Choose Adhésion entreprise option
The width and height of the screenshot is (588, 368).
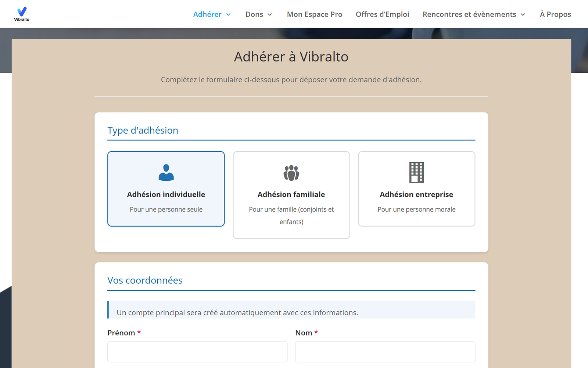coord(417,189)
